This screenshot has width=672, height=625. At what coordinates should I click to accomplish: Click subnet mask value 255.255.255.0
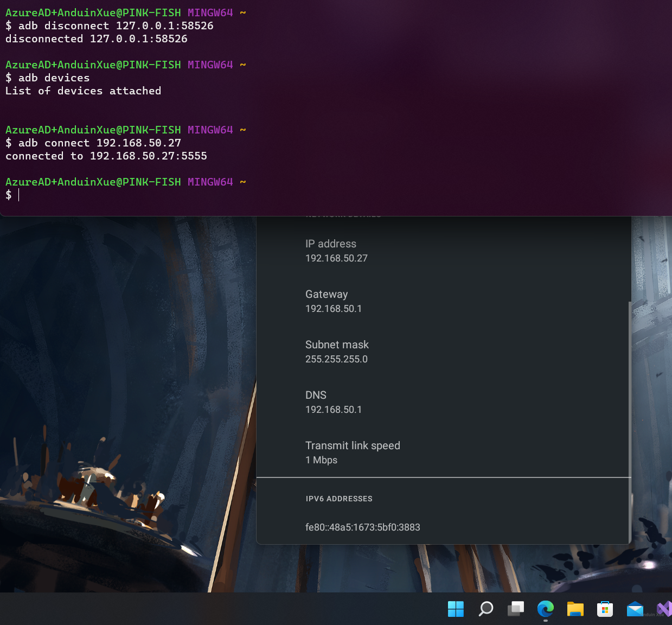pyautogui.click(x=336, y=359)
